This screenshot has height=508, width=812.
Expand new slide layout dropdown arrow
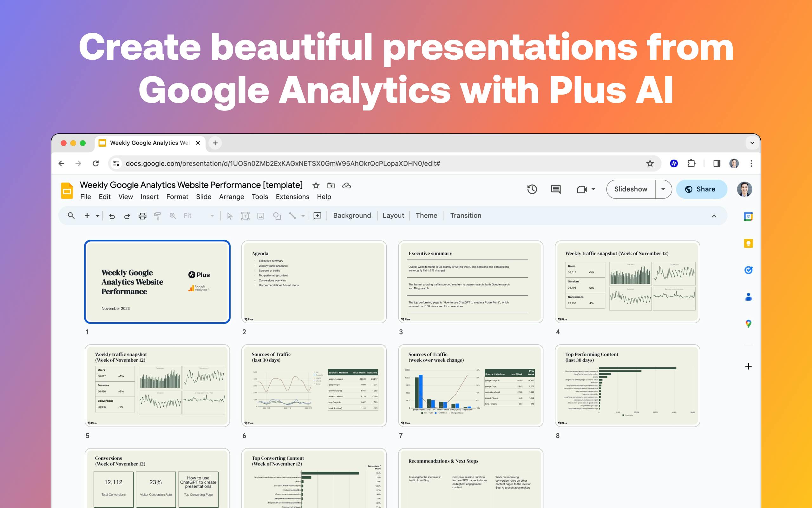click(x=98, y=216)
